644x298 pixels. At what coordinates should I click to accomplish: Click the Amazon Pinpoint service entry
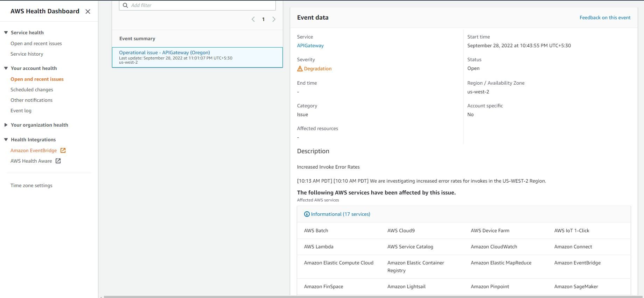pos(490,286)
